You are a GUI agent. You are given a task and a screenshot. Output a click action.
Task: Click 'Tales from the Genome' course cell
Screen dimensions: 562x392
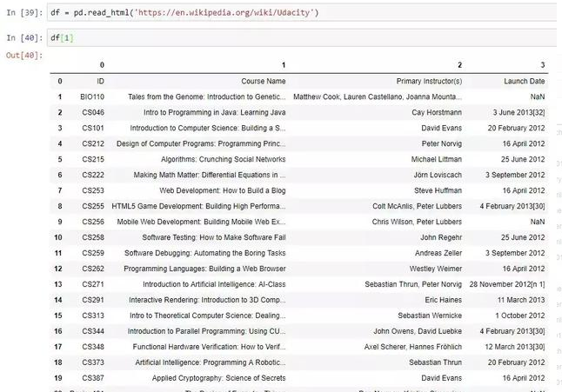207,96
